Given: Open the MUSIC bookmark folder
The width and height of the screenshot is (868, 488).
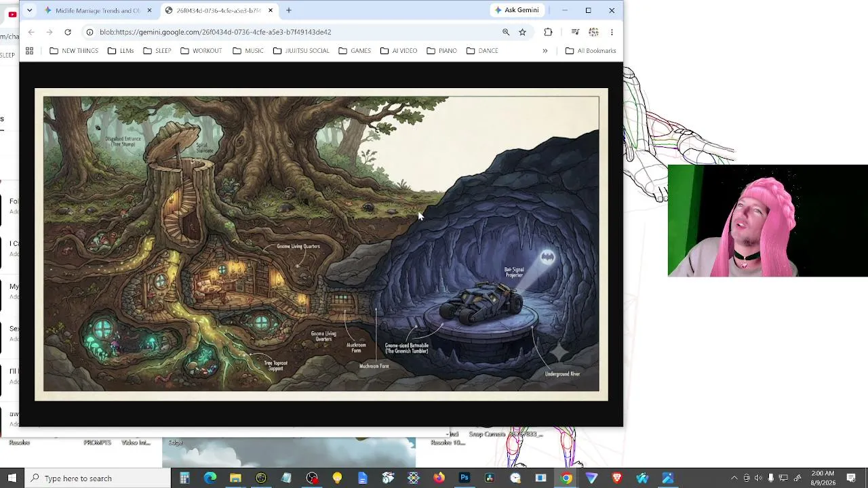Looking at the screenshot, I should (248, 51).
